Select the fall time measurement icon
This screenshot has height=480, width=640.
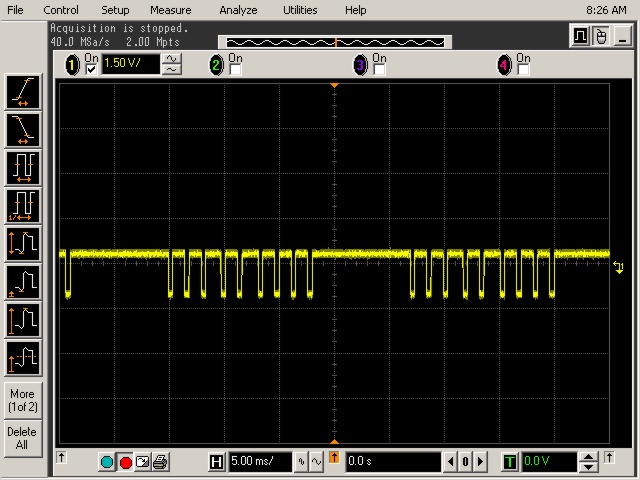pyautogui.click(x=22, y=129)
